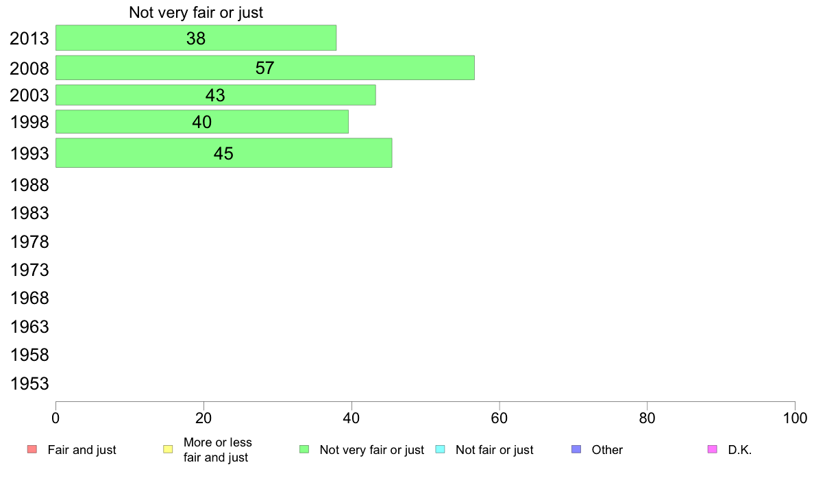
Task: Click the 'Fair and just' legend text
Action: click(82, 449)
